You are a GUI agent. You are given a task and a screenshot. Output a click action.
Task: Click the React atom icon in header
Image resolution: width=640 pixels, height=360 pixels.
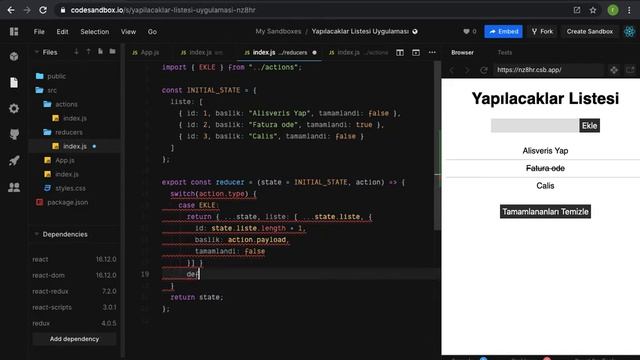click(x=629, y=31)
